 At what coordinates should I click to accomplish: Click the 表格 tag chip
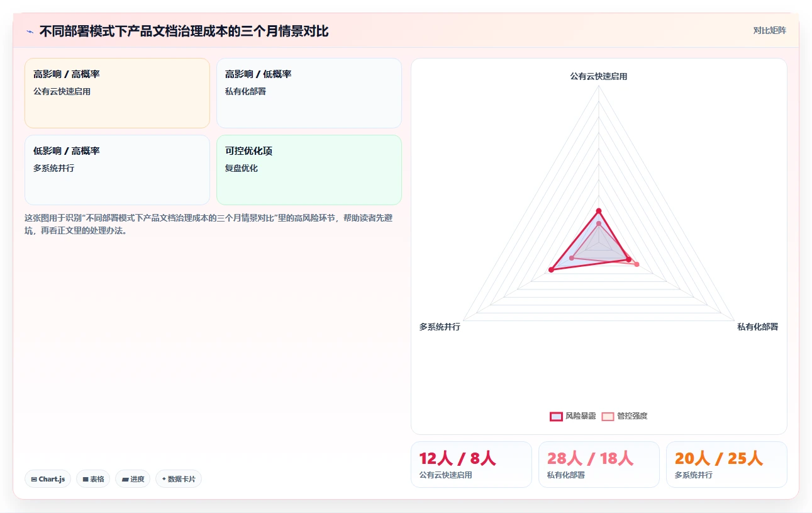93,479
